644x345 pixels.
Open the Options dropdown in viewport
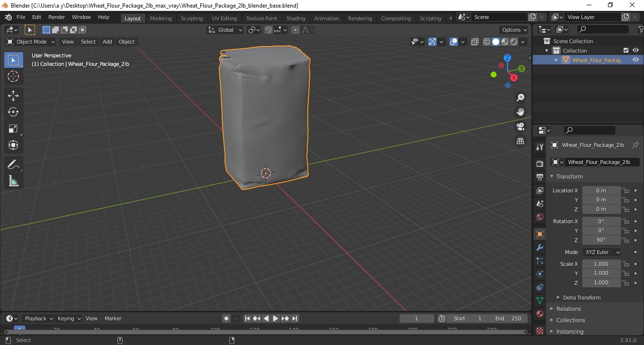tap(515, 30)
